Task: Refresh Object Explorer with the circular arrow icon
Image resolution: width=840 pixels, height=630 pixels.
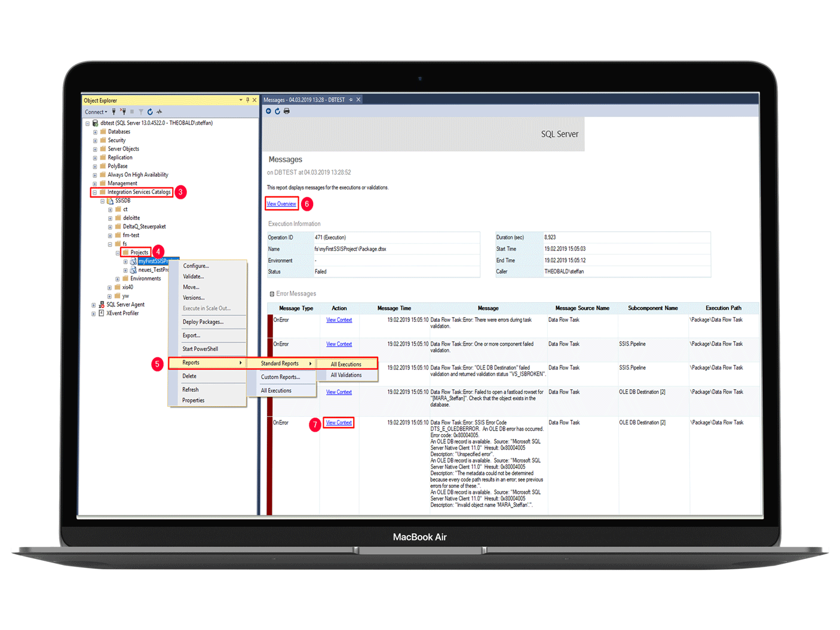Action: click(x=150, y=112)
